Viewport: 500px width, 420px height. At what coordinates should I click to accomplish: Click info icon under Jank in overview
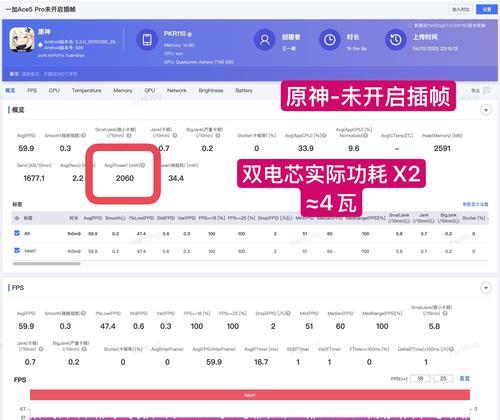[175, 135]
